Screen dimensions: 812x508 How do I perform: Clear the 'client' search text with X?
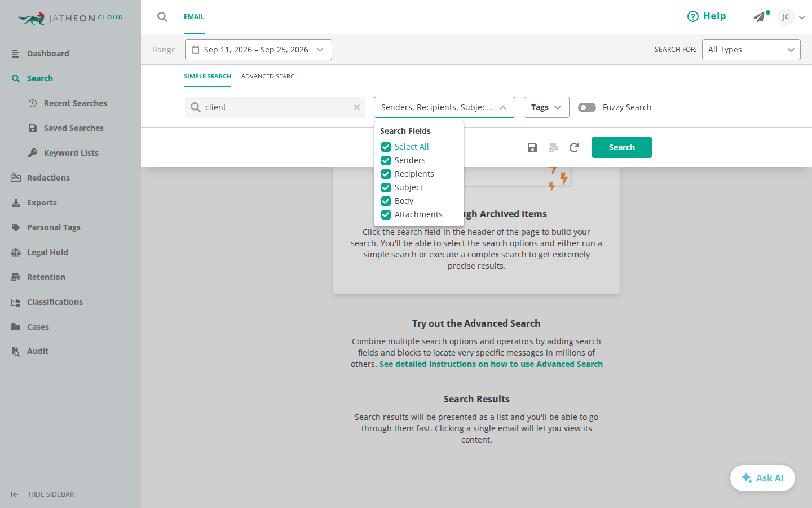coord(357,107)
